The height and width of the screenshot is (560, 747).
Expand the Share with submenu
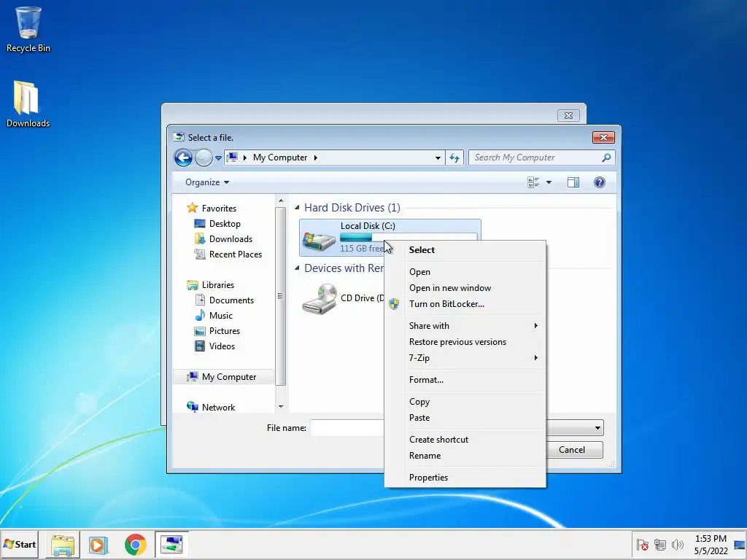(465, 326)
